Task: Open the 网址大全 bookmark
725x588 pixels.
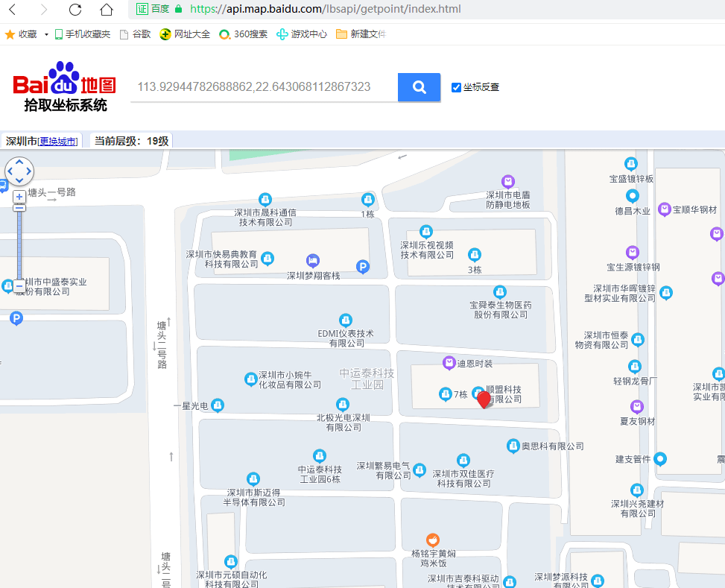Action: click(185, 34)
